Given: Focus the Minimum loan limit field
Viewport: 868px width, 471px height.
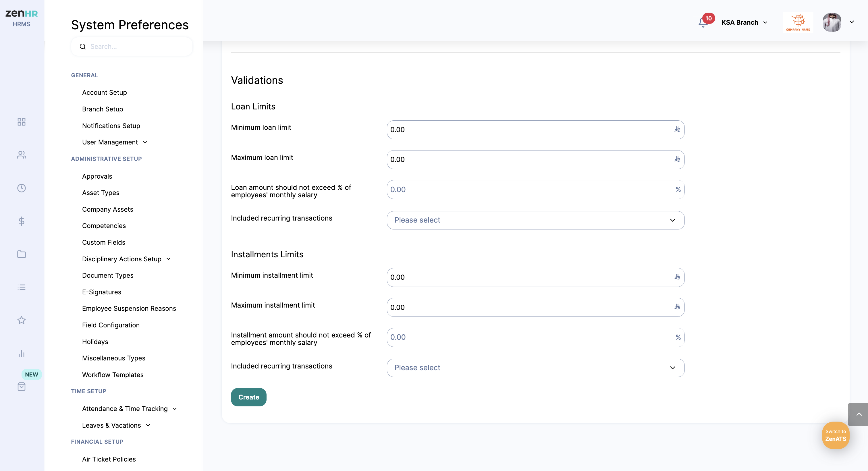Looking at the screenshot, I should coord(529,130).
